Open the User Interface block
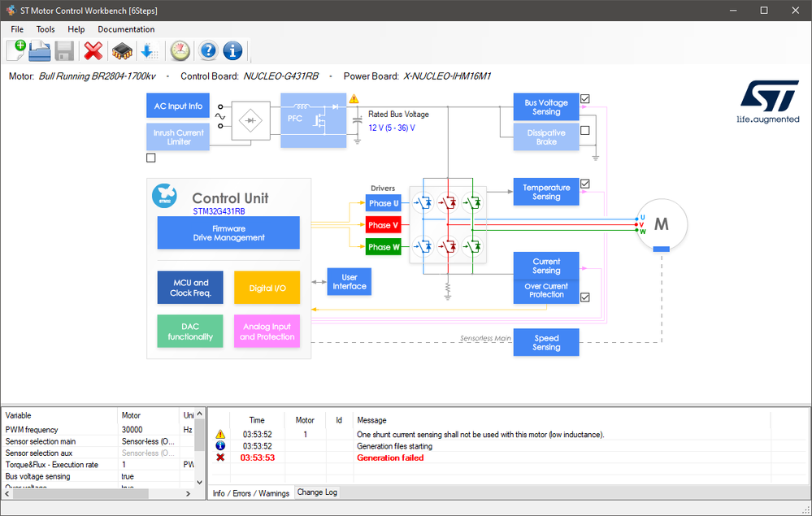This screenshot has width=812, height=516. pyautogui.click(x=350, y=282)
